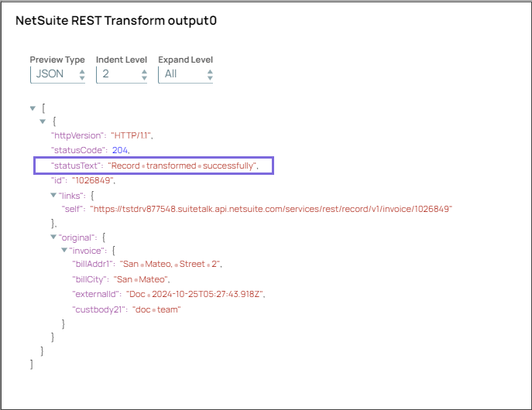
Task: Click the "doc team" value
Action: point(156,309)
